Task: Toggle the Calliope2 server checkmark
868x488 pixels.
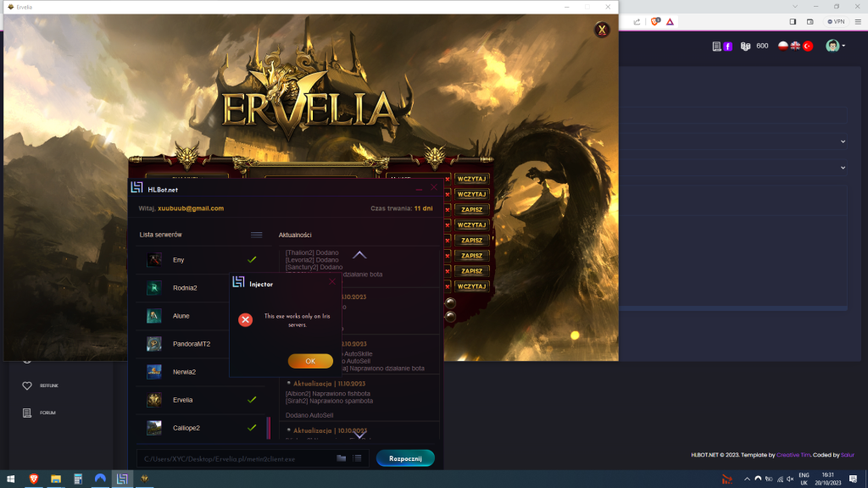Action: click(252, 428)
